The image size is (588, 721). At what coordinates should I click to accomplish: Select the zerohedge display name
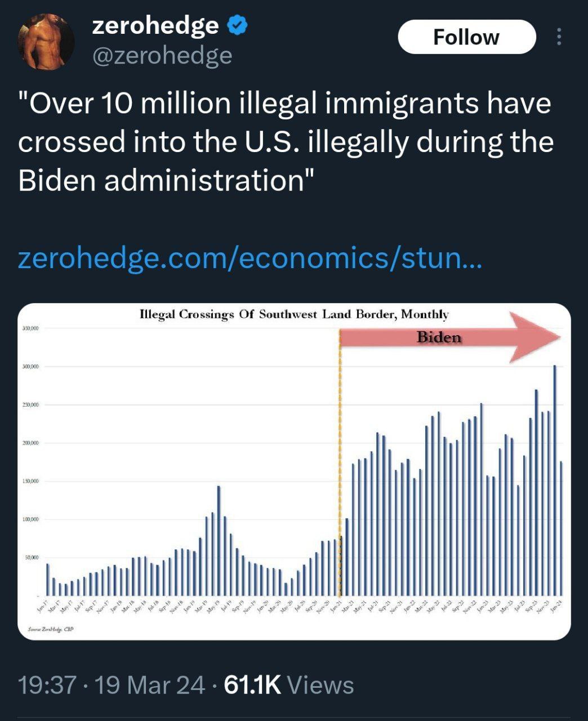pos(155,25)
